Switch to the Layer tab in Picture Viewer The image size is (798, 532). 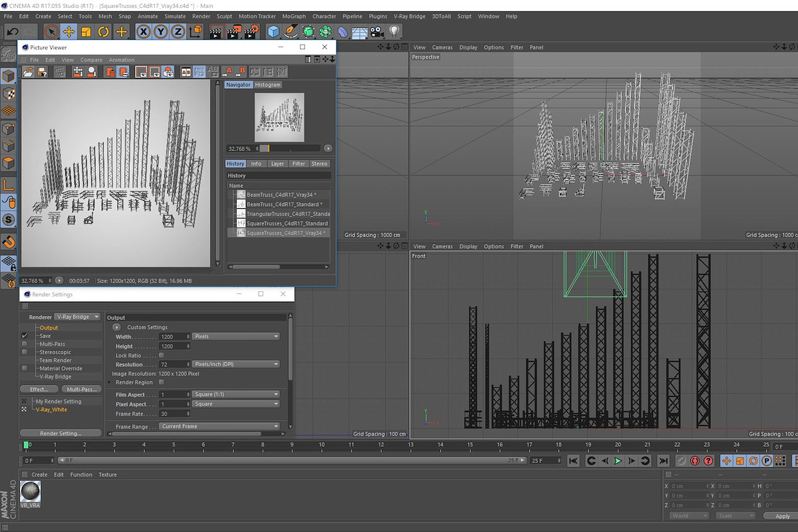point(277,164)
